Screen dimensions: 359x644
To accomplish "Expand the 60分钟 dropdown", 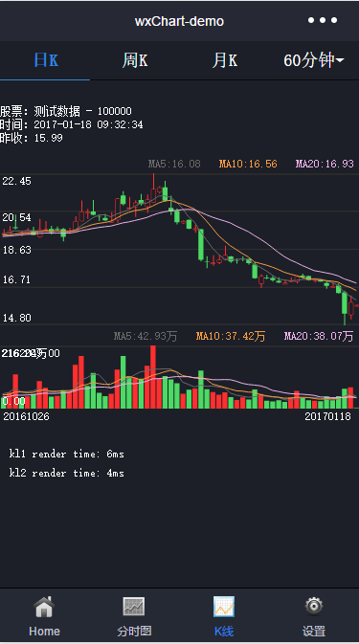I will [314, 60].
